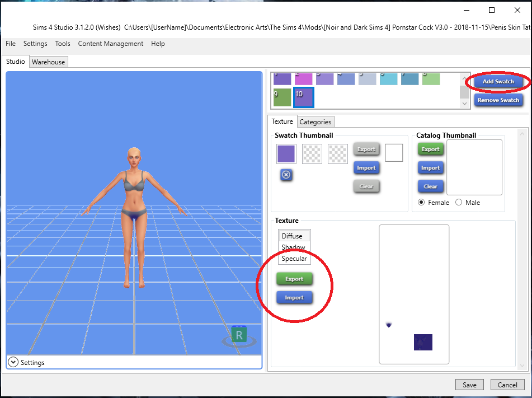This screenshot has height=398, width=532.
Task: Import a Catalog Thumbnail
Action: tap(431, 168)
